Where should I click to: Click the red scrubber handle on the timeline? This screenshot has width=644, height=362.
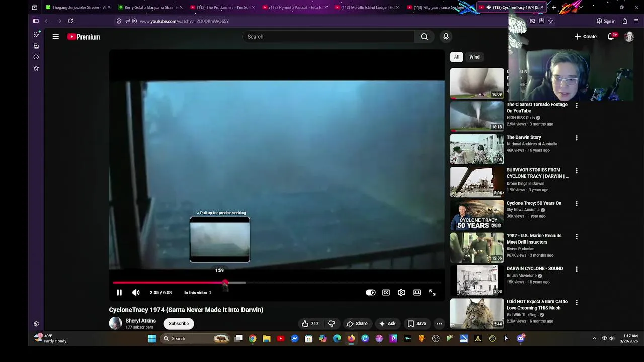(x=225, y=283)
